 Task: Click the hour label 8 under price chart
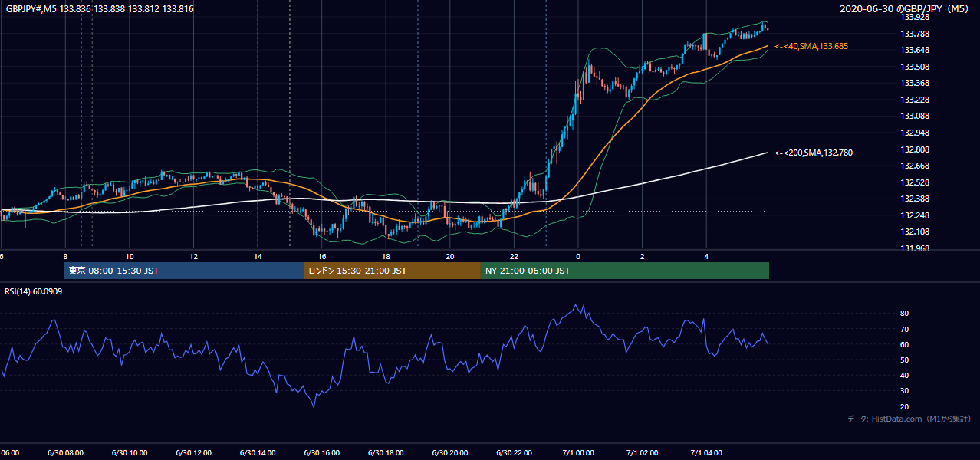pyautogui.click(x=65, y=256)
